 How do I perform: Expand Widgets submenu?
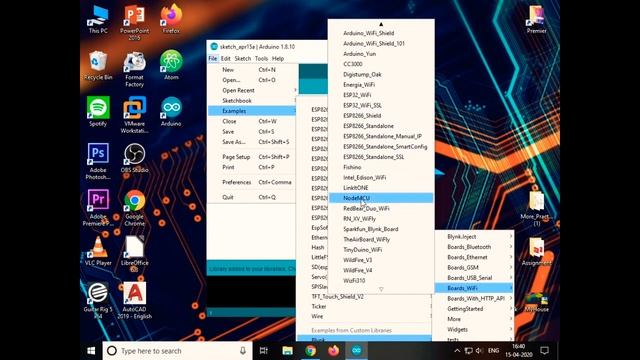(474, 329)
